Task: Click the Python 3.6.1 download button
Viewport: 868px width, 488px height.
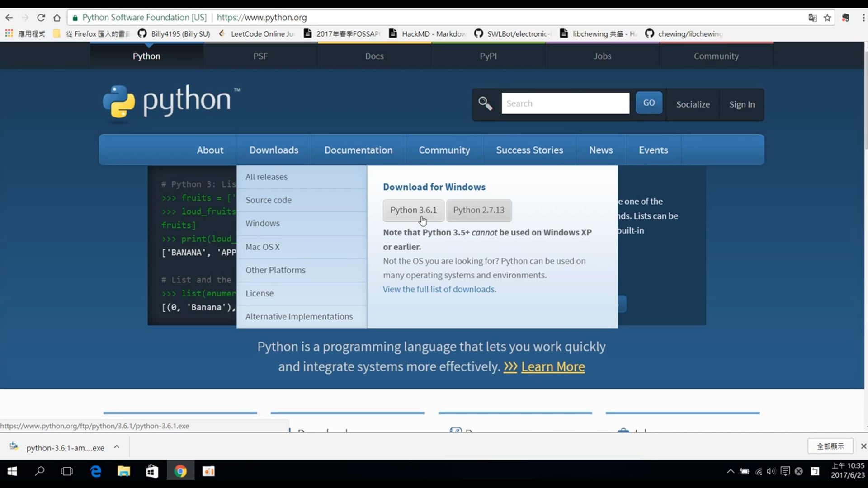Action: pos(413,210)
